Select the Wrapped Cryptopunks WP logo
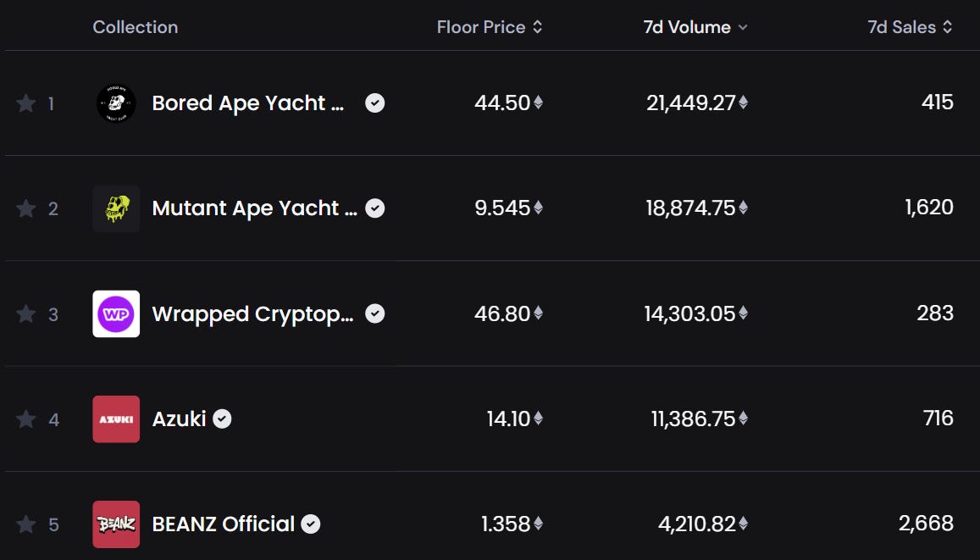Screen dimensions: 980x560 click(116, 314)
